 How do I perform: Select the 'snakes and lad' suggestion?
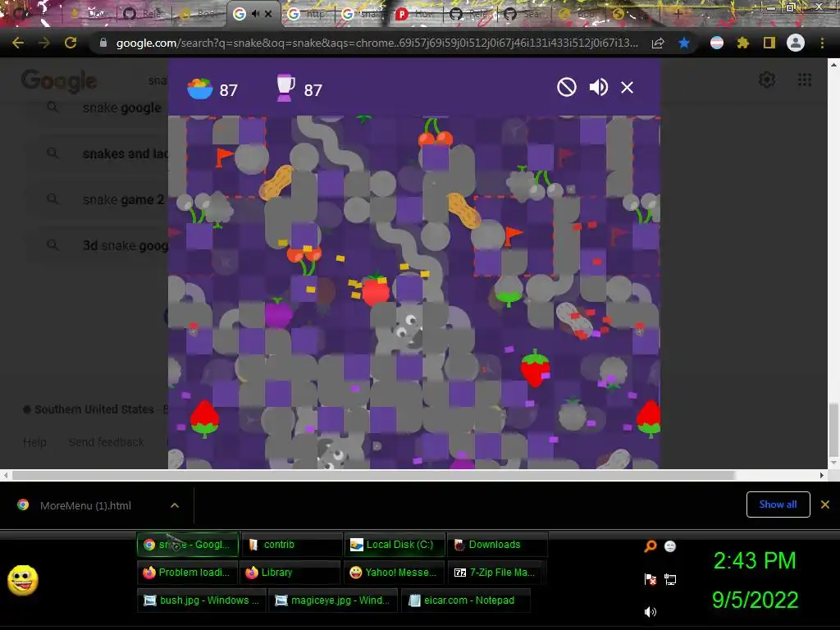126,153
